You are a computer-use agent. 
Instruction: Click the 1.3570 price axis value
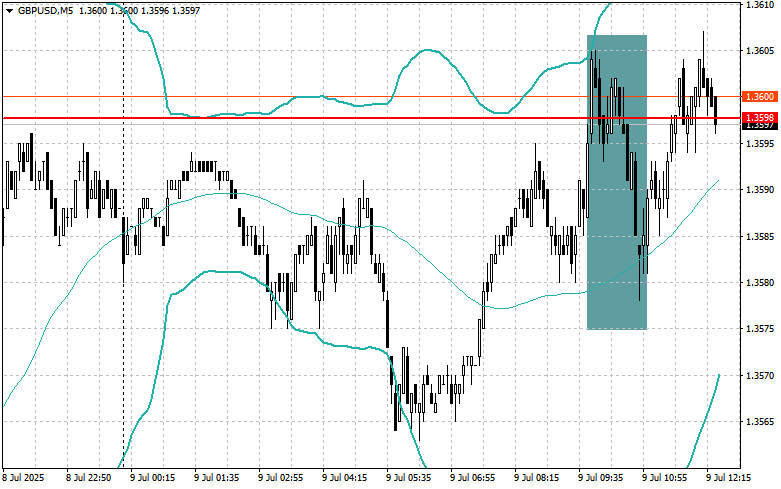click(x=760, y=375)
